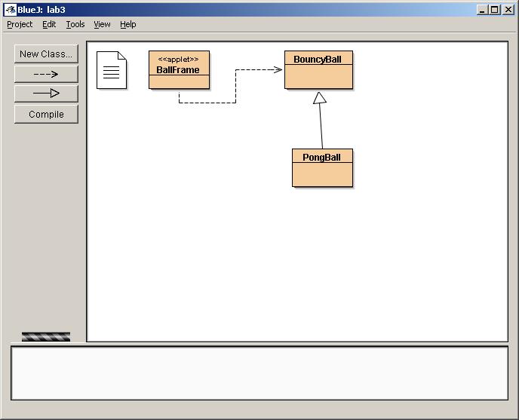Select the BouncyBall class box
519x420 pixels.
coord(319,70)
